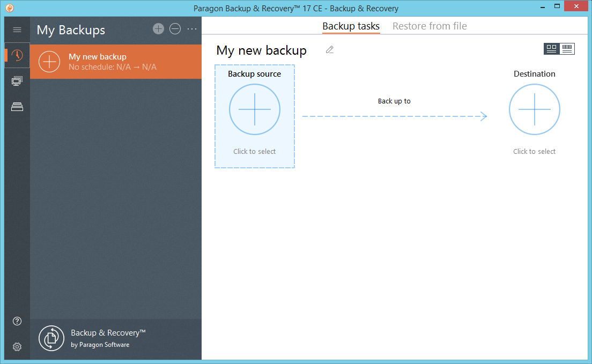The width and height of the screenshot is (592, 364).
Task: Close the Paragon Backup window
Action: pos(576,6)
